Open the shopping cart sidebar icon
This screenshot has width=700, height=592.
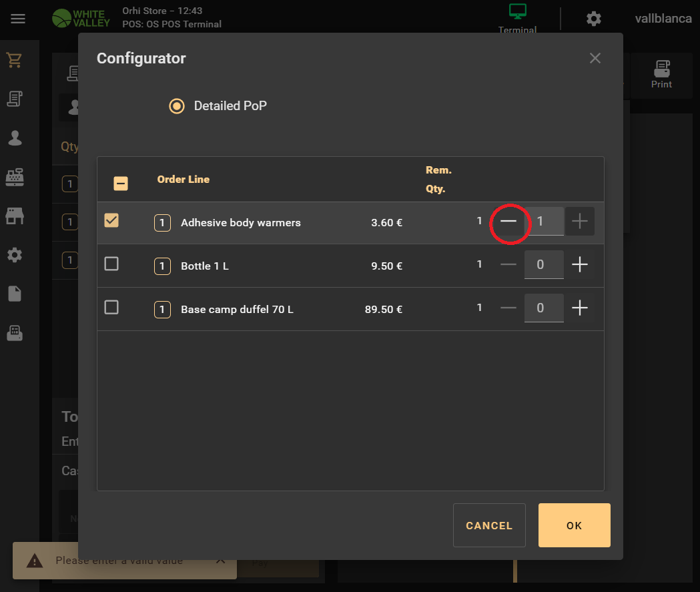pyautogui.click(x=15, y=60)
